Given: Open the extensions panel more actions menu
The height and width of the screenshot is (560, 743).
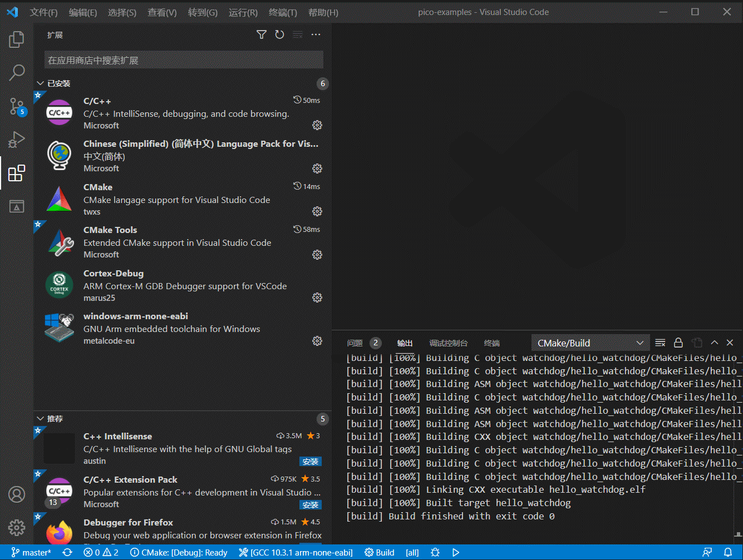Looking at the screenshot, I should [x=316, y=34].
